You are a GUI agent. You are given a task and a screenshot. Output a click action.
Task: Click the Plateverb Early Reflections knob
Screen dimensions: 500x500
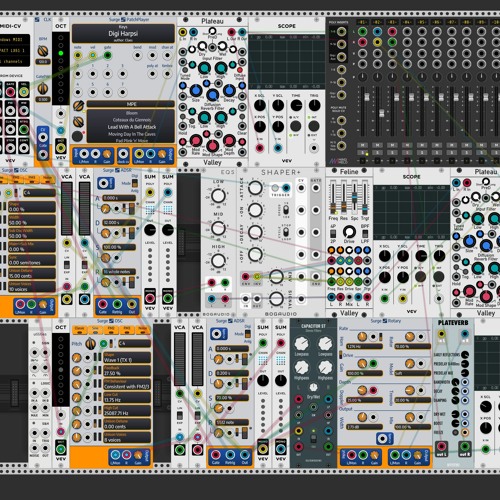coord(464,354)
